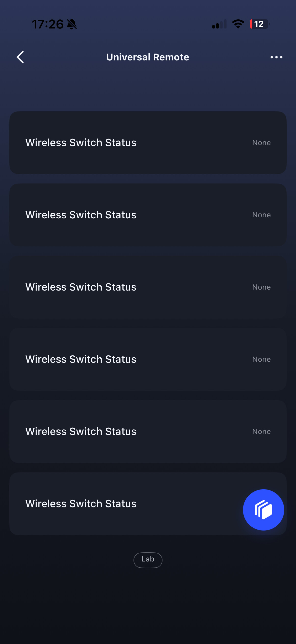Select the second Wireless Switch Status label

coord(81,215)
